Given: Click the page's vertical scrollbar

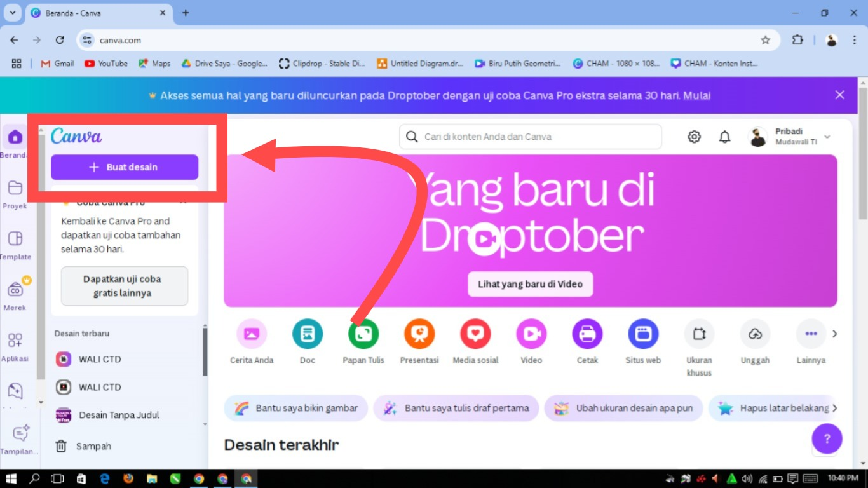Looking at the screenshot, I should pyautogui.click(x=863, y=152).
